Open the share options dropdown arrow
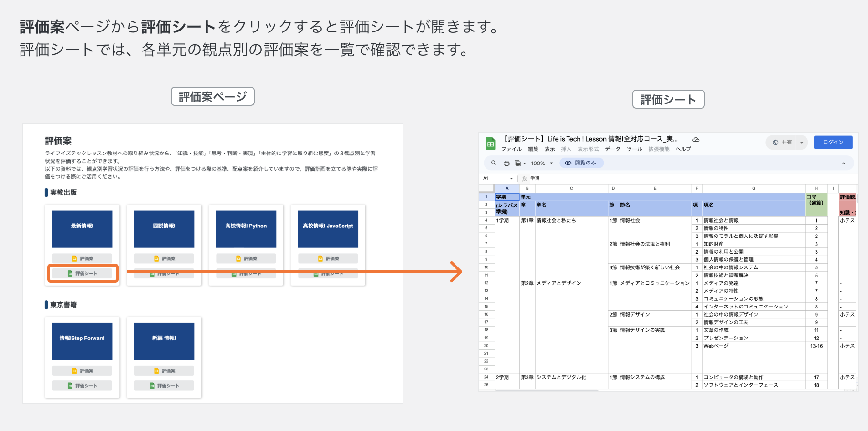This screenshot has width=868, height=431. [802, 142]
